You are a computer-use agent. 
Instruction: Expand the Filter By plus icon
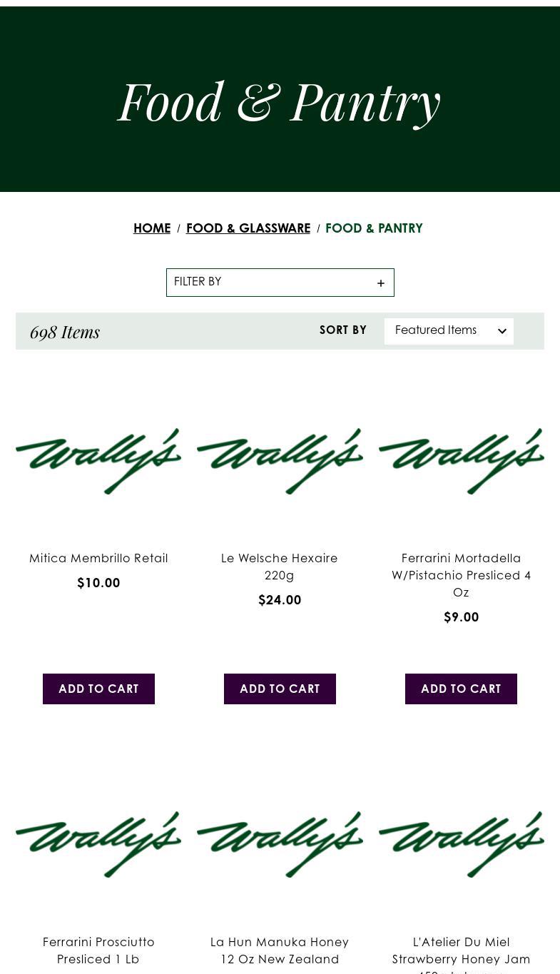click(381, 283)
